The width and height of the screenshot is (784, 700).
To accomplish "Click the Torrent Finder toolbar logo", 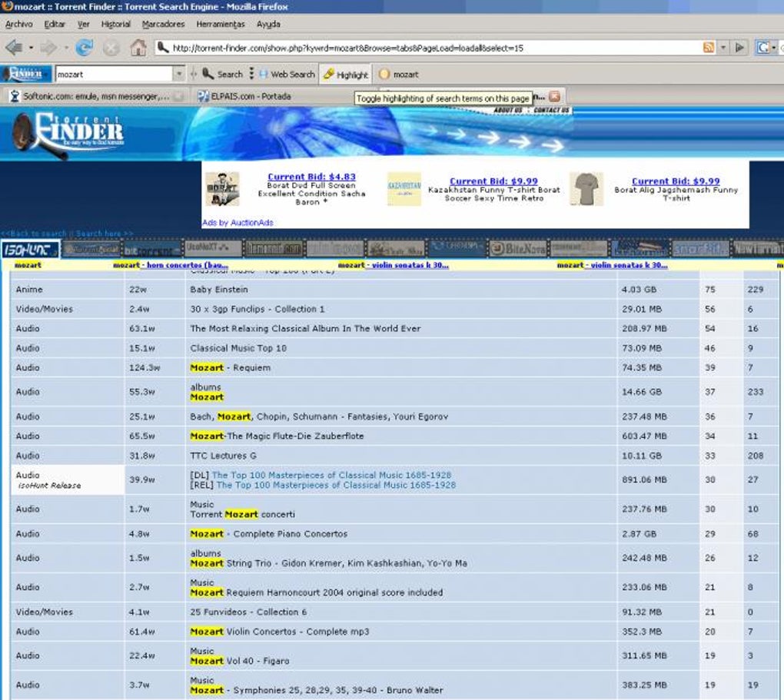I will click(26, 74).
